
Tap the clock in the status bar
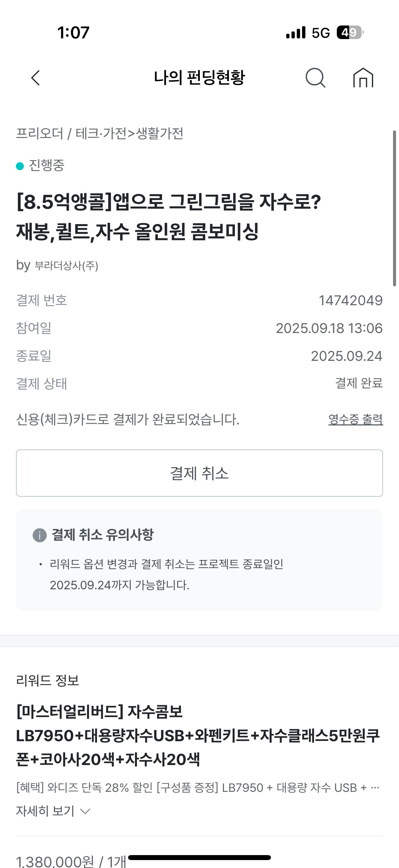[x=73, y=33]
